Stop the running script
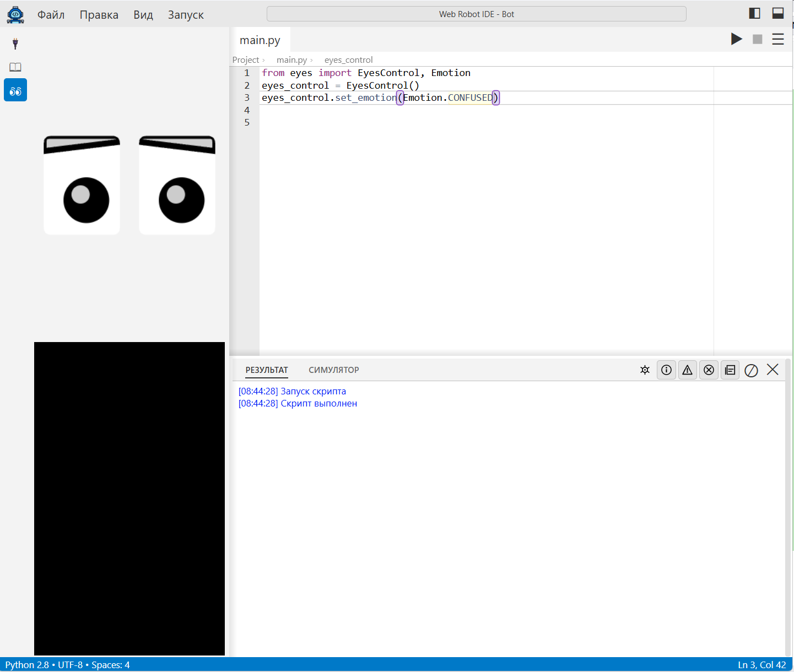 758,39
